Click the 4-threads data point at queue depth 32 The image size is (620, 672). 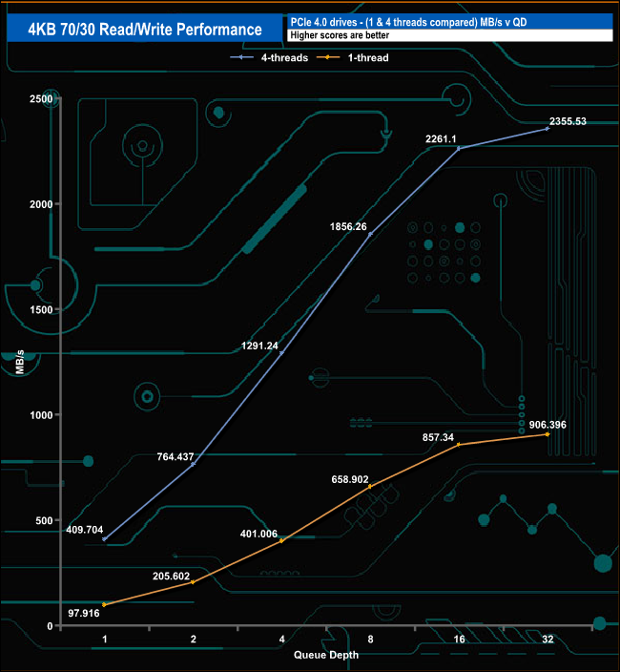pyautogui.click(x=548, y=129)
